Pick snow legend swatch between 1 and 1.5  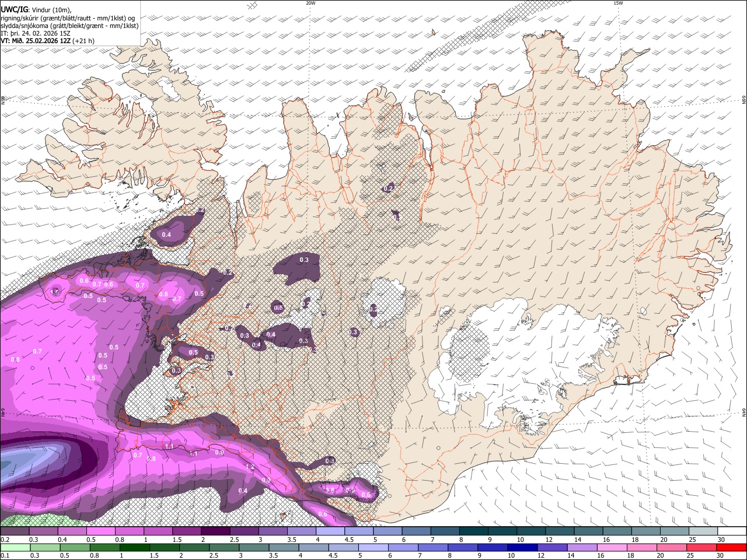tap(158, 531)
